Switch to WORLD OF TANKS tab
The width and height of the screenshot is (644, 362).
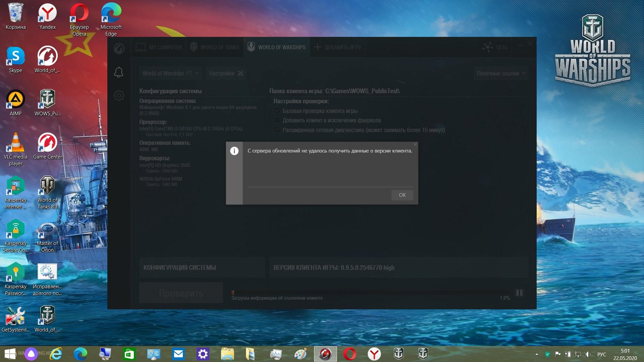[215, 47]
